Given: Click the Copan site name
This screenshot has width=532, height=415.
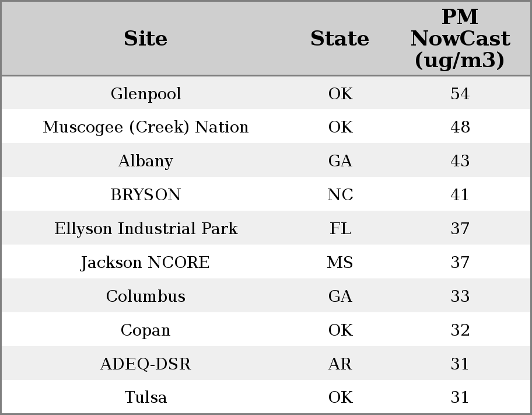Looking at the screenshot, I should point(145,330).
